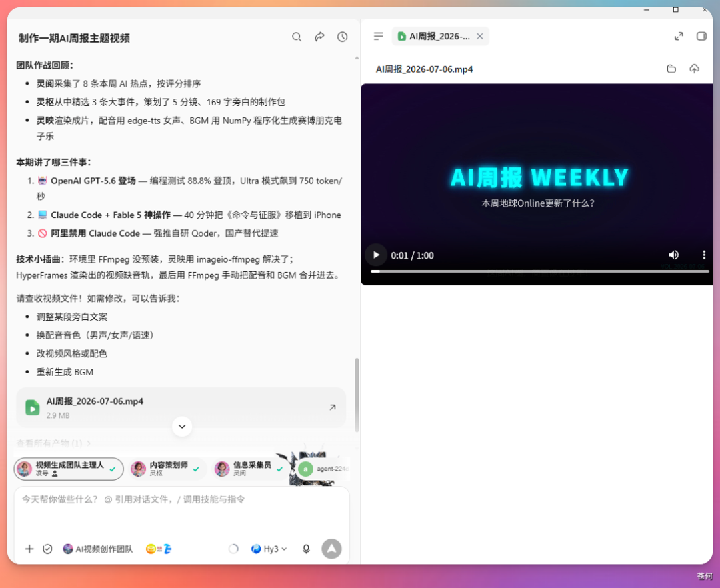
Task: Select the agent-224 chip
Action: pyautogui.click(x=324, y=469)
